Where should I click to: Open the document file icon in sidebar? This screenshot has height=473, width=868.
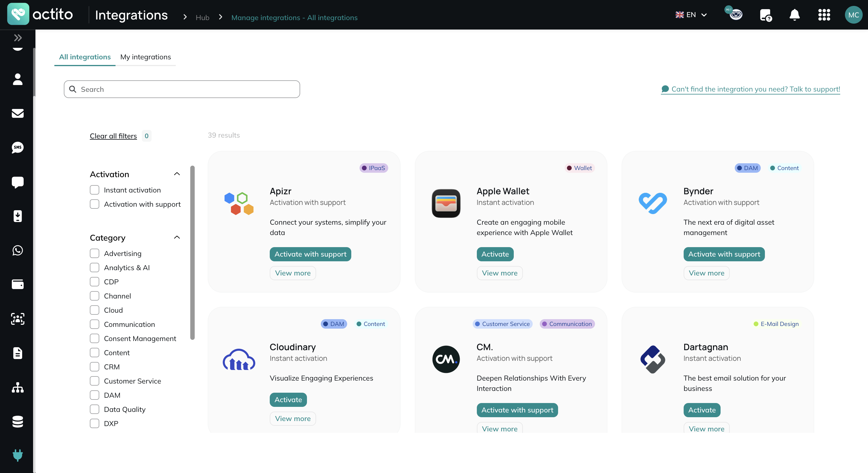pyautogui.click(x=17, y=353)
